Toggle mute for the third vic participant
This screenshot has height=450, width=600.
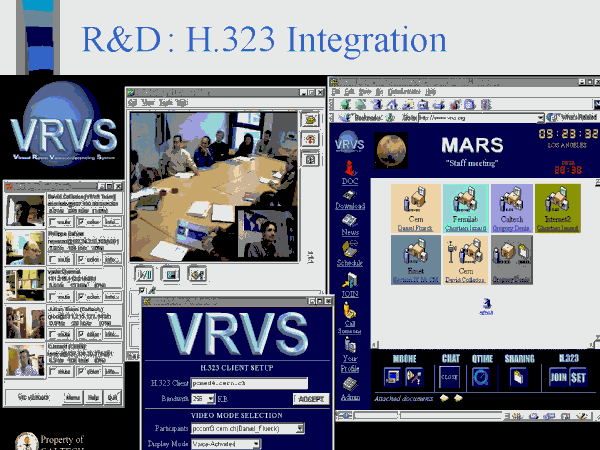point(53,297)
